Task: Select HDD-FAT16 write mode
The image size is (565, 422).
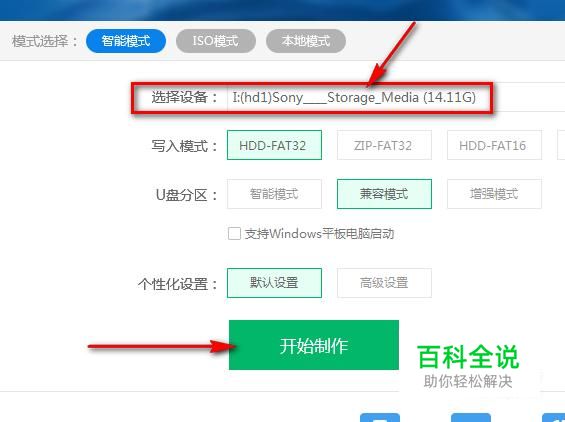Action: point(494,145)
